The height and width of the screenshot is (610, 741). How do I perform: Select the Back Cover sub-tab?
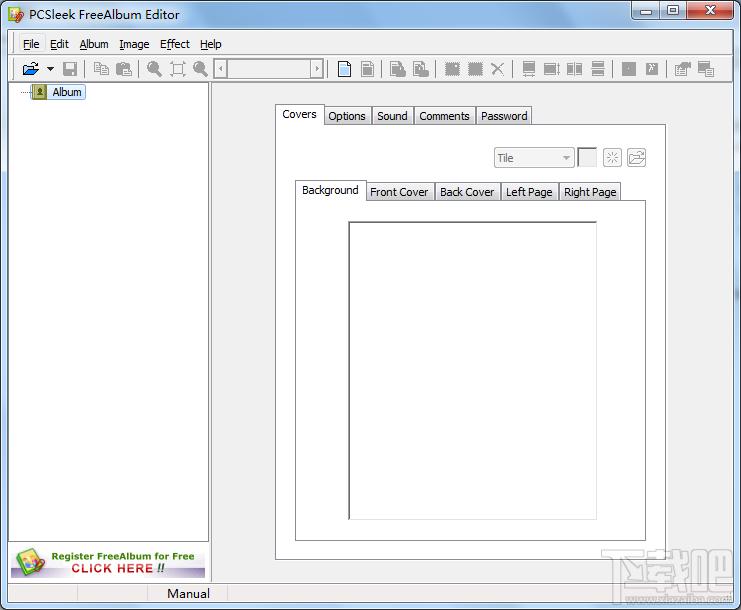click(467, 192)
